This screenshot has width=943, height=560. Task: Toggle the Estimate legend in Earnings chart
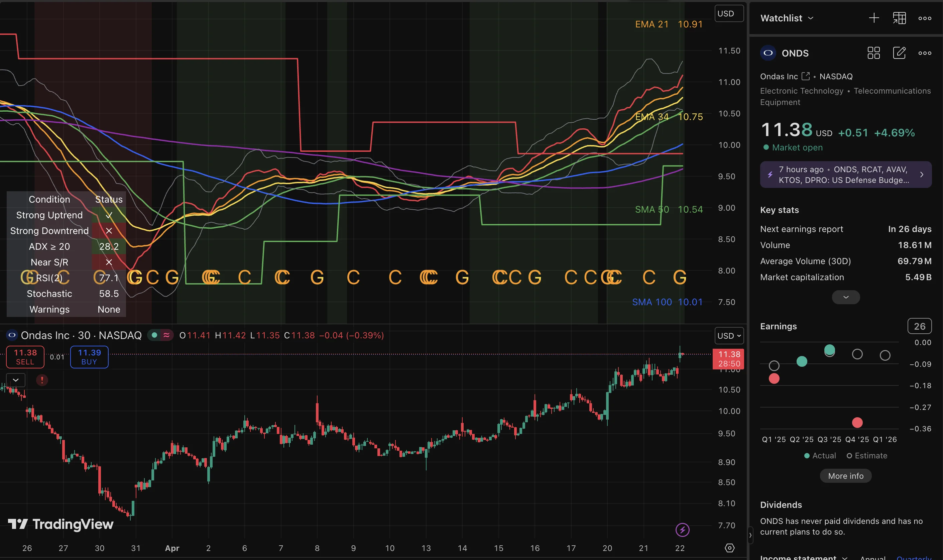(x=867, y=455)
